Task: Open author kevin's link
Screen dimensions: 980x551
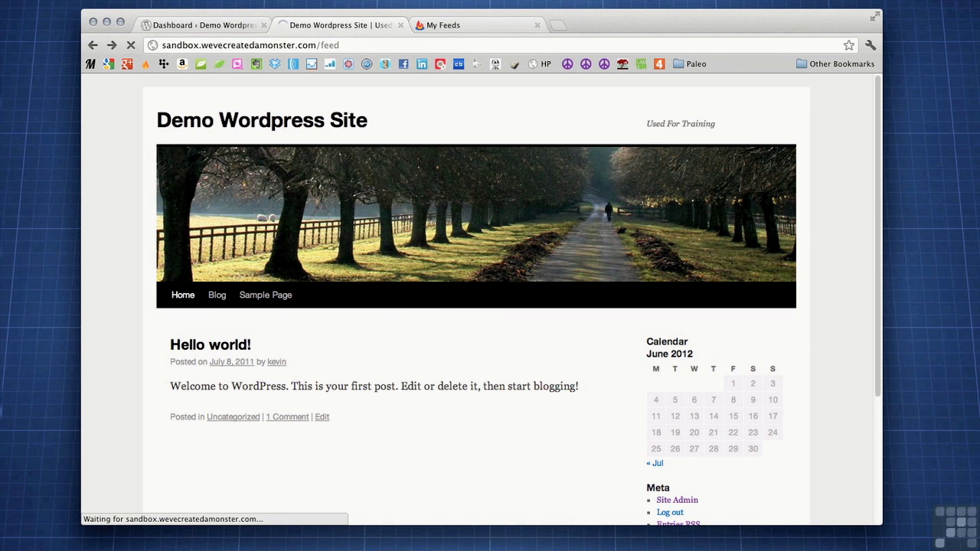Action: (276, 362)
